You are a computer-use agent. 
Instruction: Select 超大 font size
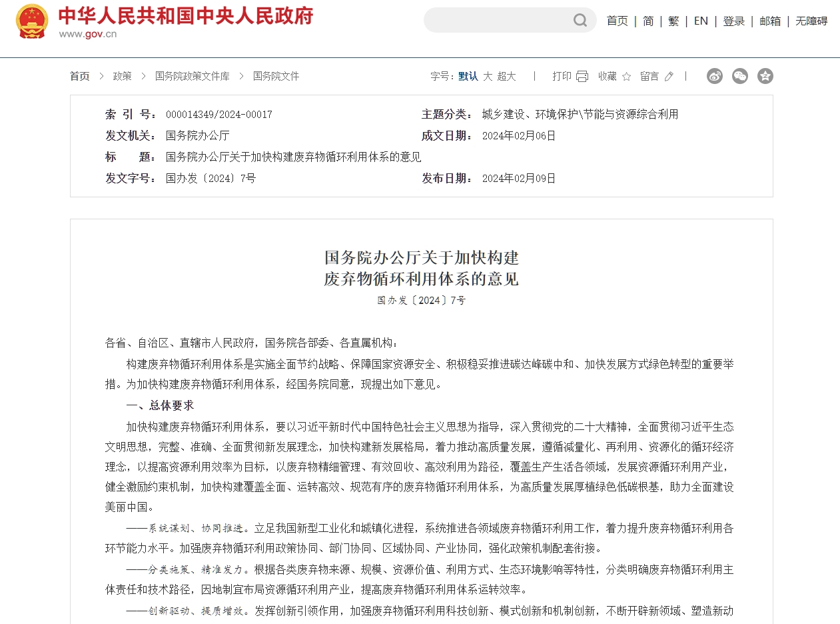click(506, 76)
